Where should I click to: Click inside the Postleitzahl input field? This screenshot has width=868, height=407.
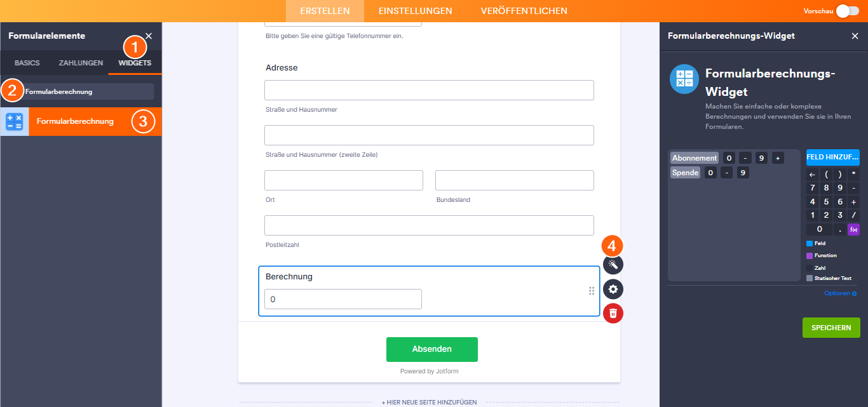click(428, 225)
